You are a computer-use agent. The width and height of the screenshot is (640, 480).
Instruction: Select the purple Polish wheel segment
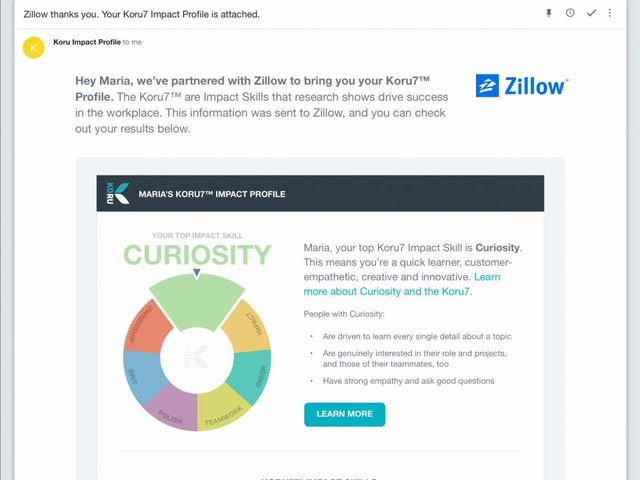coord(173,409)
